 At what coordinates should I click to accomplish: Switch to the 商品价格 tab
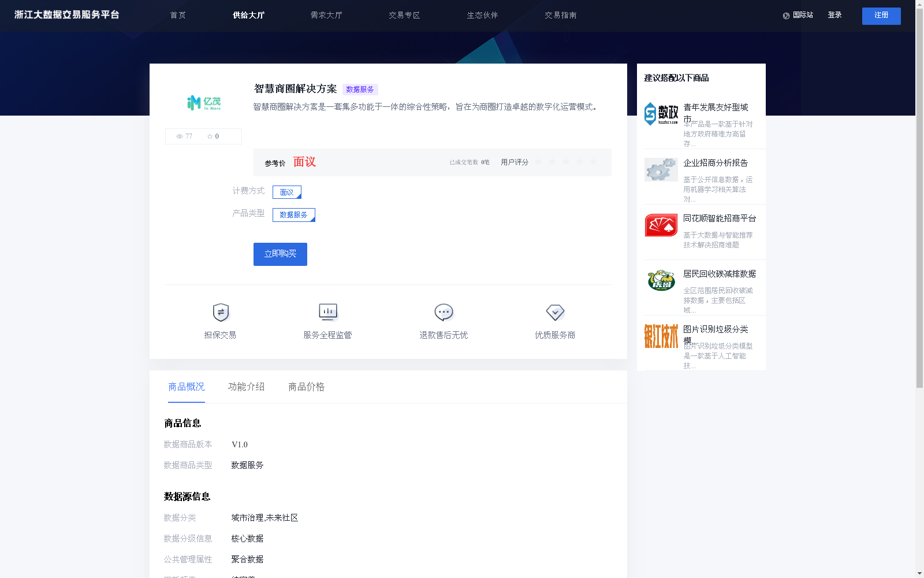click(x=307, y=387)
